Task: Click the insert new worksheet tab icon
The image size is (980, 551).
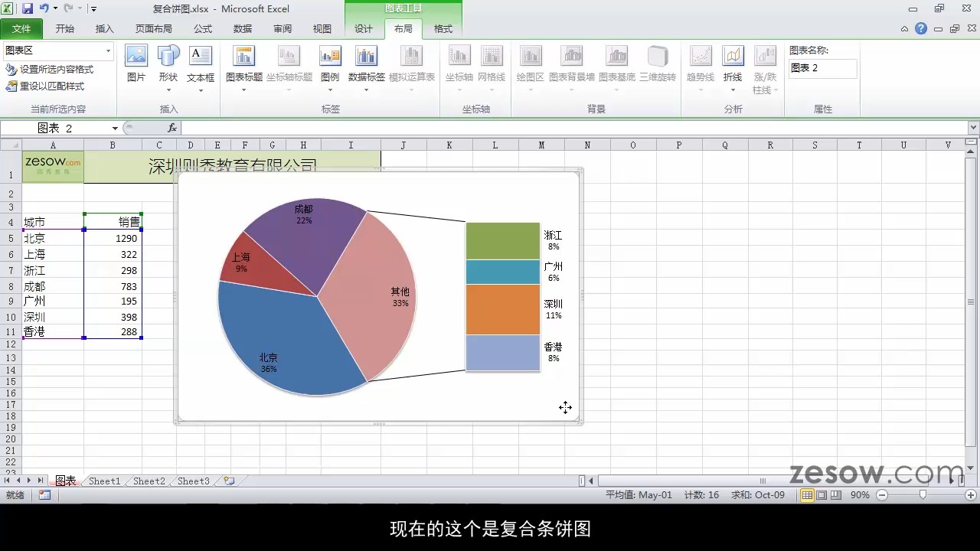Action: pyautogui.click(x=228, y=481)
